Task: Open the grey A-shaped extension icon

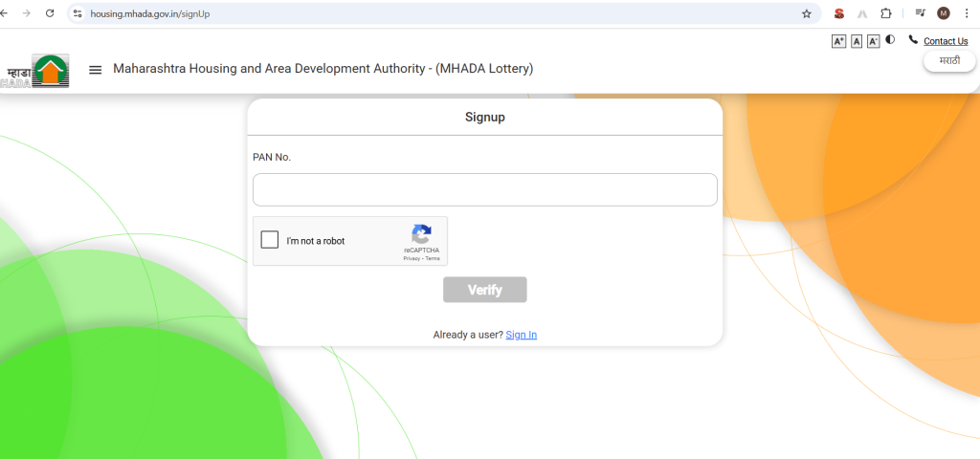Action: pos(862,13)
